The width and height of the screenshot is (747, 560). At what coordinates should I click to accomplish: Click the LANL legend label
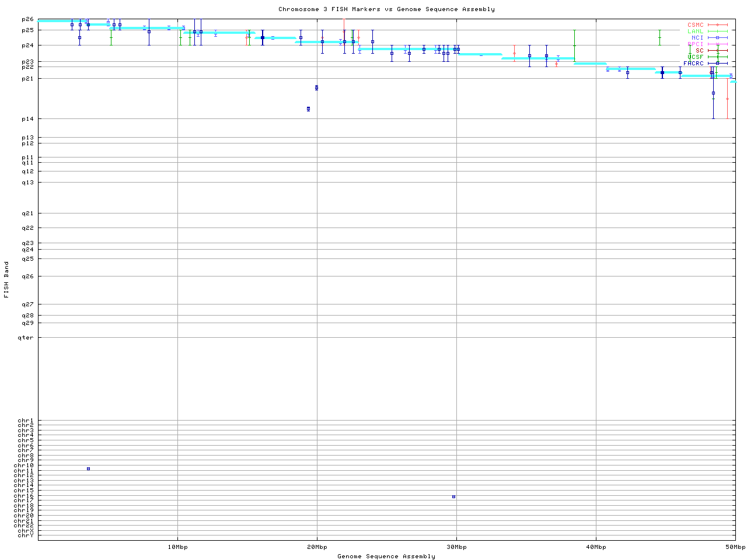point(695,32)
